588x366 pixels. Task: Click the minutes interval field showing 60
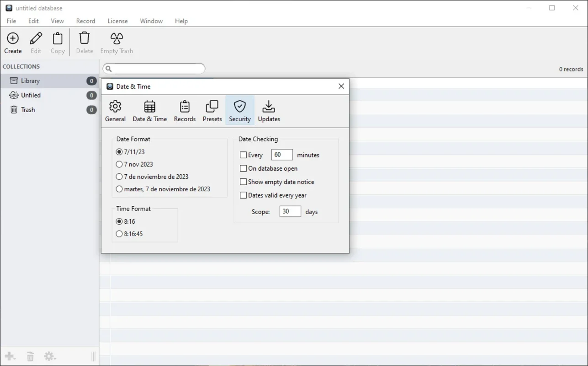click(282, 155)
